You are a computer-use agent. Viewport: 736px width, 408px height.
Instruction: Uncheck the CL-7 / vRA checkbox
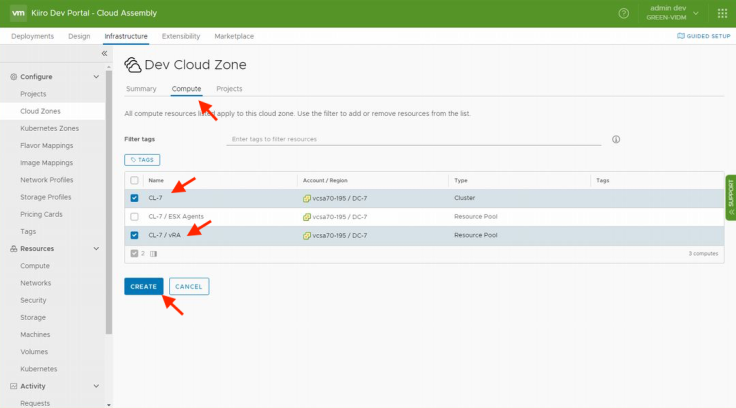click(134, 235)
